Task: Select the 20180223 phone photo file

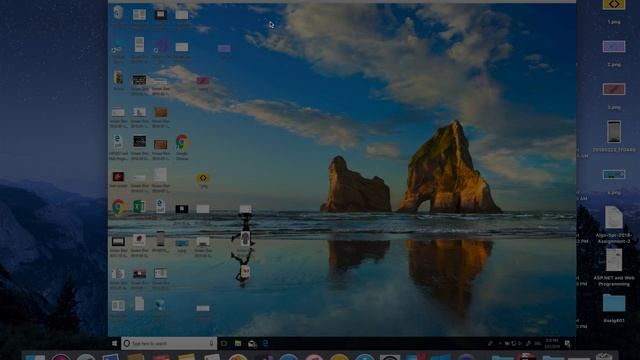Action: tap(614, 136)
